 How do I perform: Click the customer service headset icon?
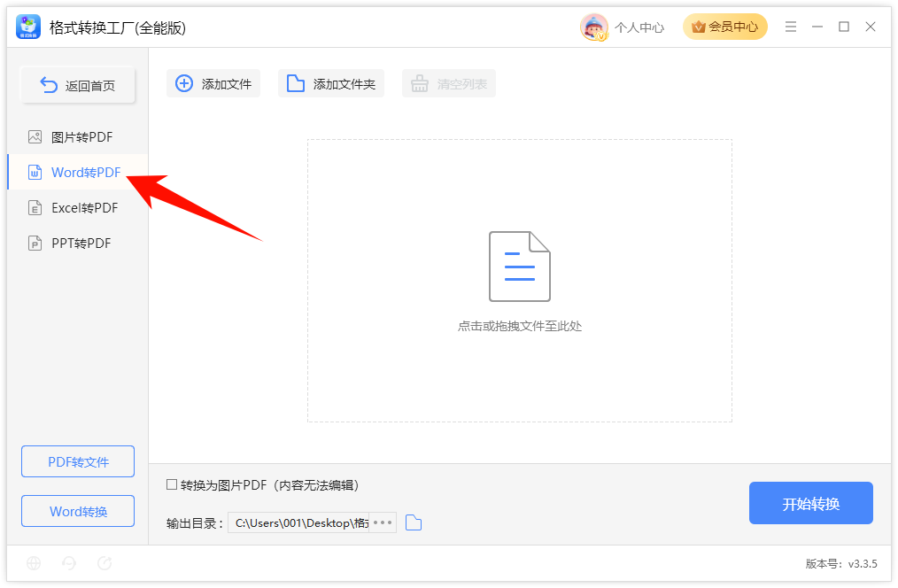69,563
